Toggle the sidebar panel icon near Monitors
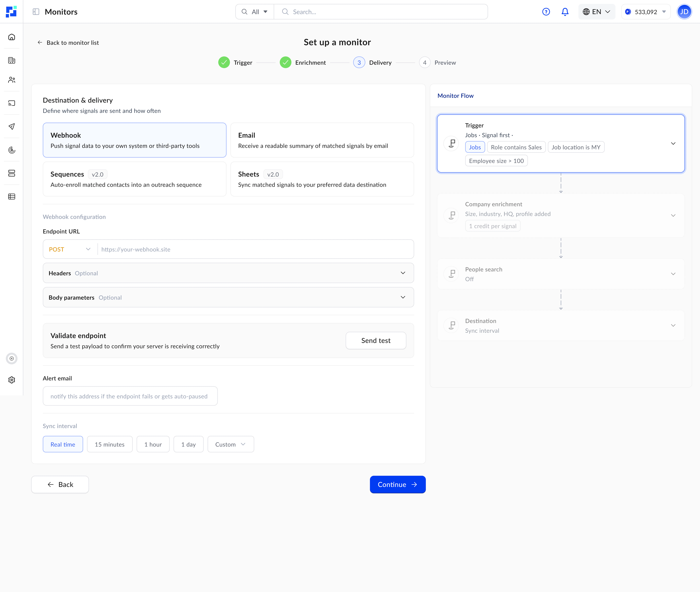Viewport: 700px width, 592px height. pyautogui.click(x=36, y=12)
